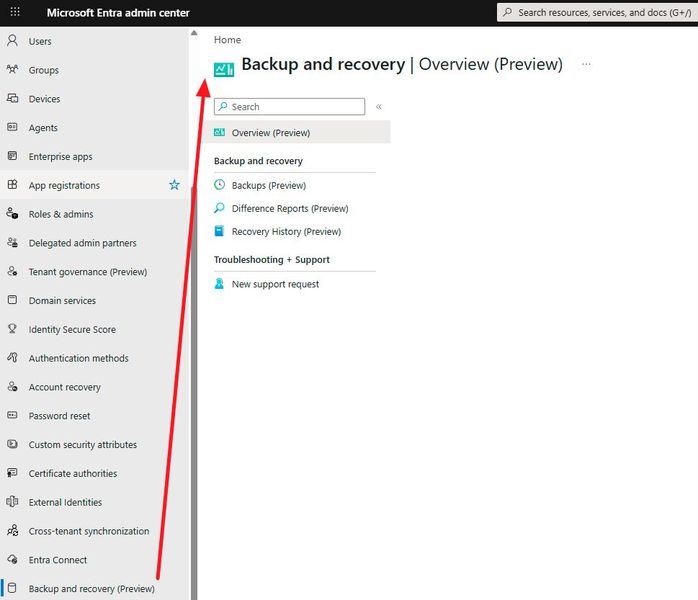Click the Domain services icon
Viewport: 698px width, 600px height.
point(12,300)
